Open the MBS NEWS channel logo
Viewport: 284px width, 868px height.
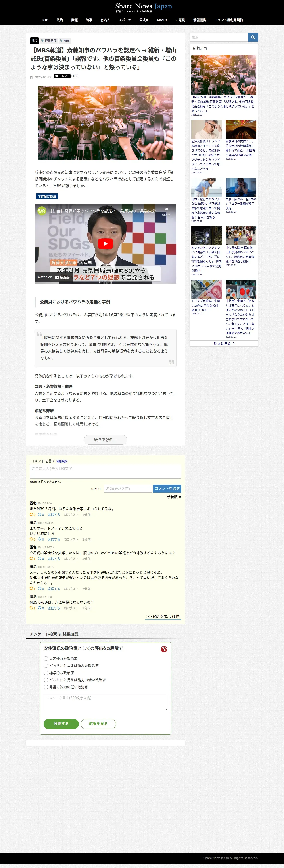pyautogui.click(x=42, y=211)
